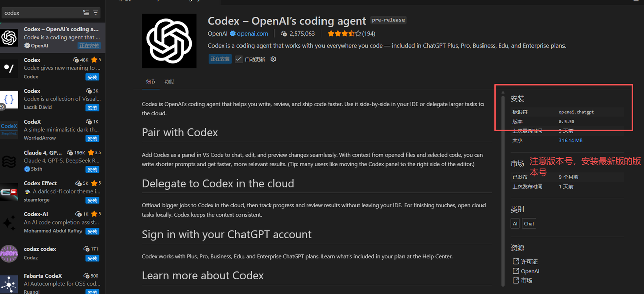Click the last released value 1 天前
Image resolution: width=644 pixels, height=294 pixels.
566,186
